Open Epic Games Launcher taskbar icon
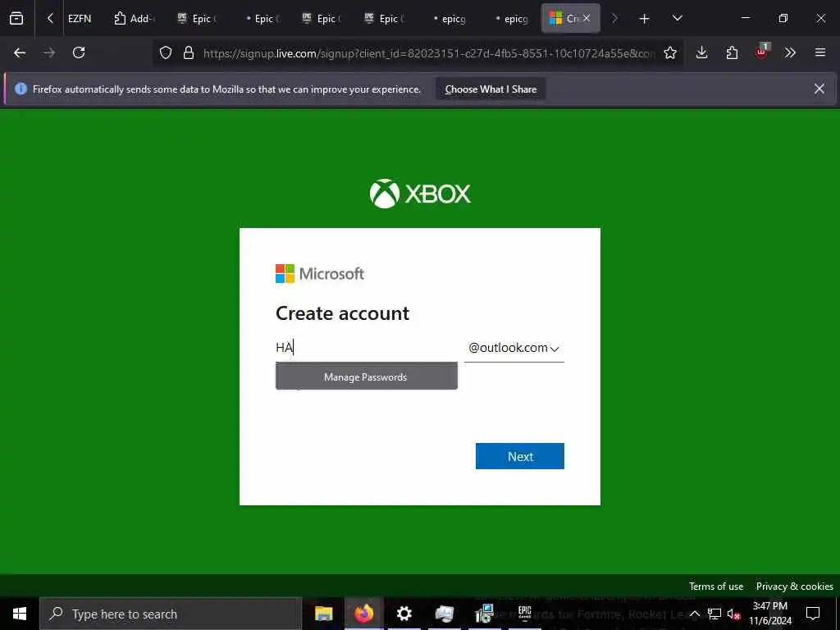 525,614
